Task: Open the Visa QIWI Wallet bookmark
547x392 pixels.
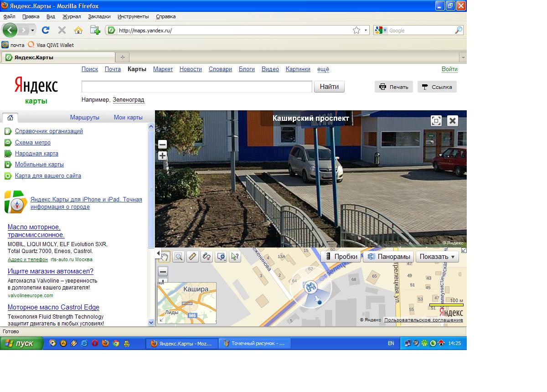Action: tap(51, 45)
